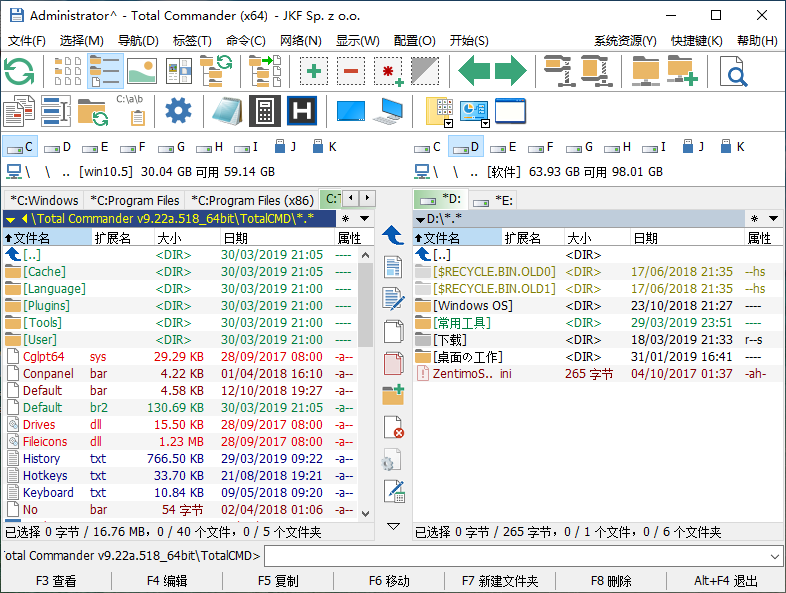Image resolution: width=786 pixels, height=593 pixels.
Task: Click the search magnifier toolbar icon
Action: 735,71
